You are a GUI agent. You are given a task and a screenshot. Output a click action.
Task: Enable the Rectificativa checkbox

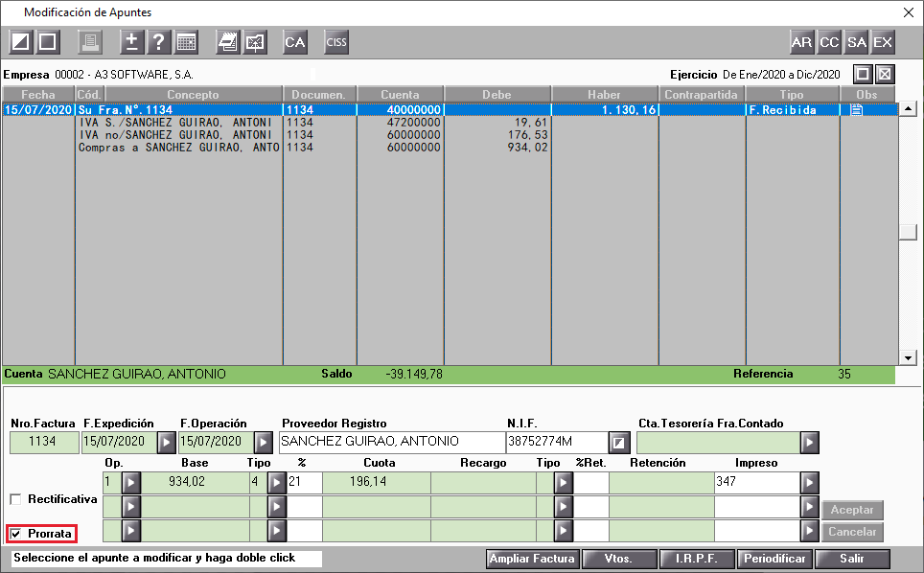pyautogui.click(x=16, y=499)
